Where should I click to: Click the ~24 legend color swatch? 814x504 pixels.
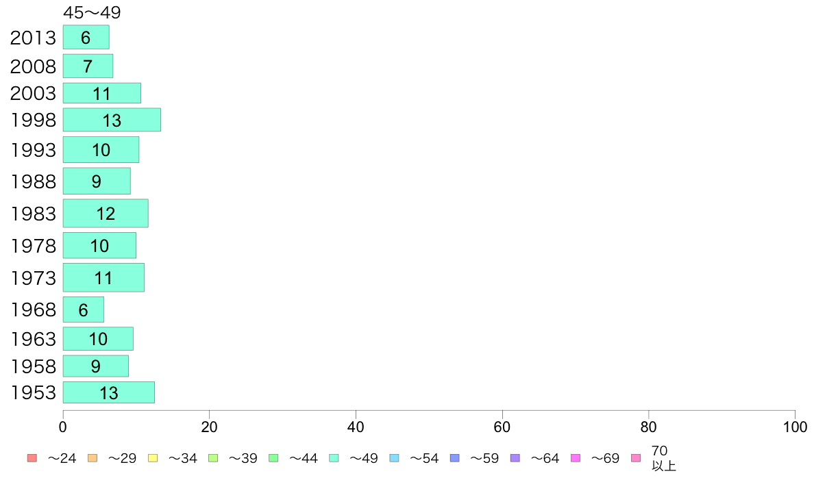click(x=32, y=458)
